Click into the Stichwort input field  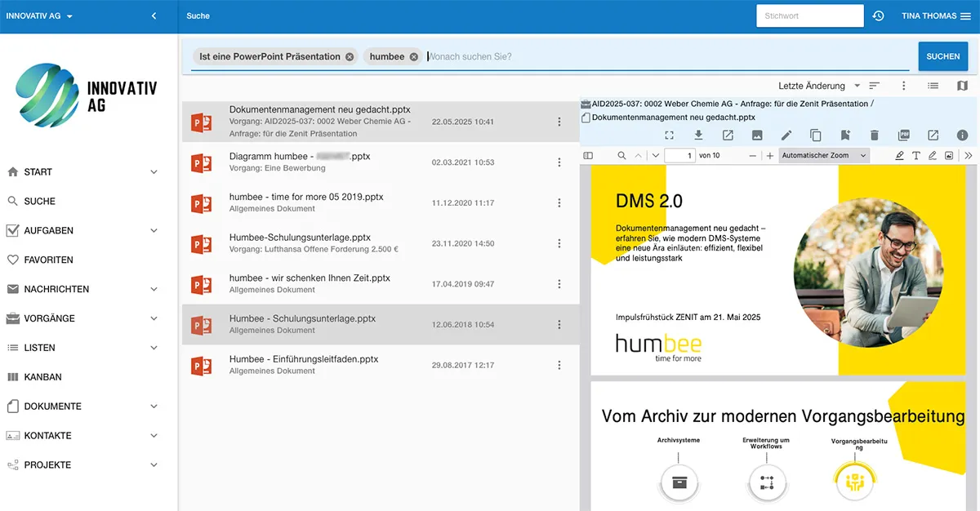pos(809,15)
